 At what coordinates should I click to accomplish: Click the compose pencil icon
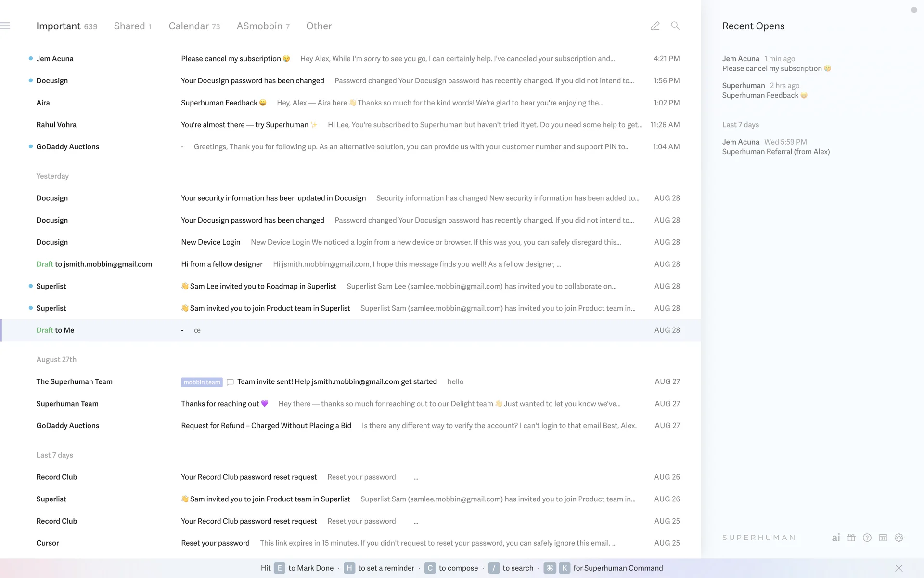pyautogui.click(x=655, y=26)
